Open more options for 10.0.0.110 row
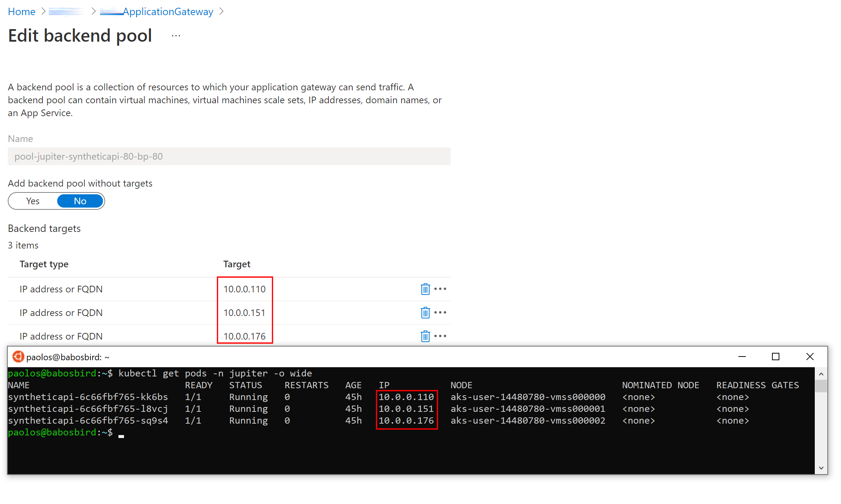This screenshot has height=504, width=841. [x=440, y=289]
